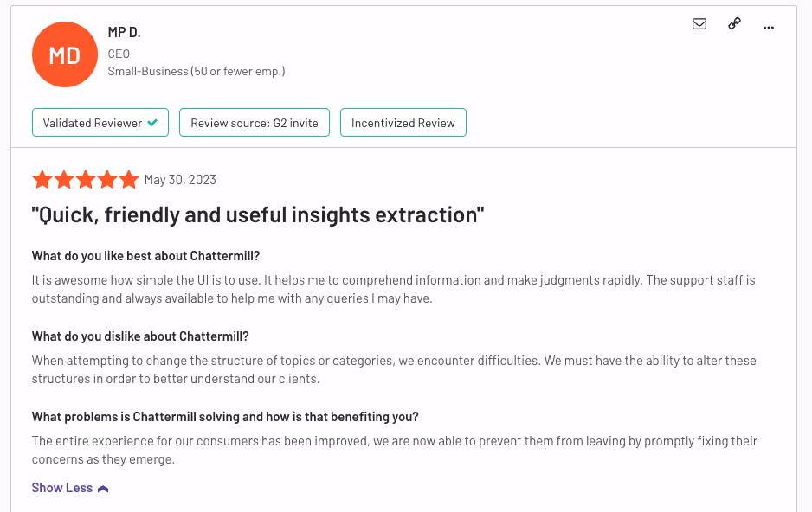Open the three-dots more options menu
Viewport: 812px width, 512px height.
click(769, 28)
